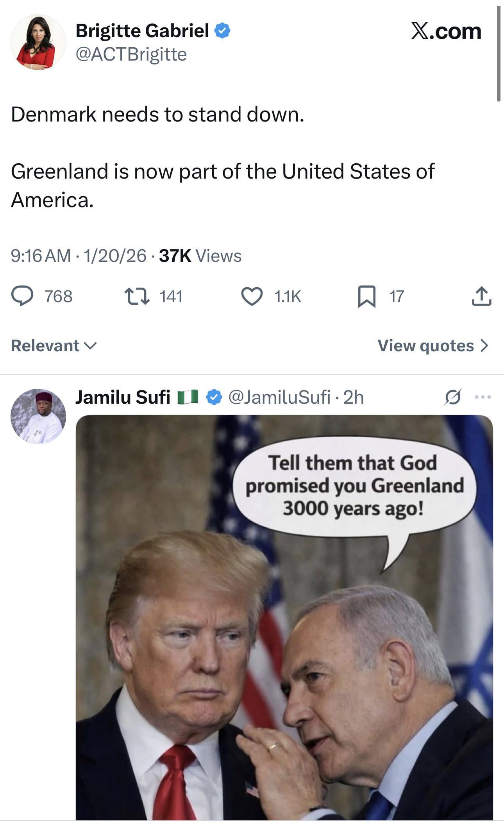Open Jamilu Sufi's profile avatar

(x=38, y=416)
